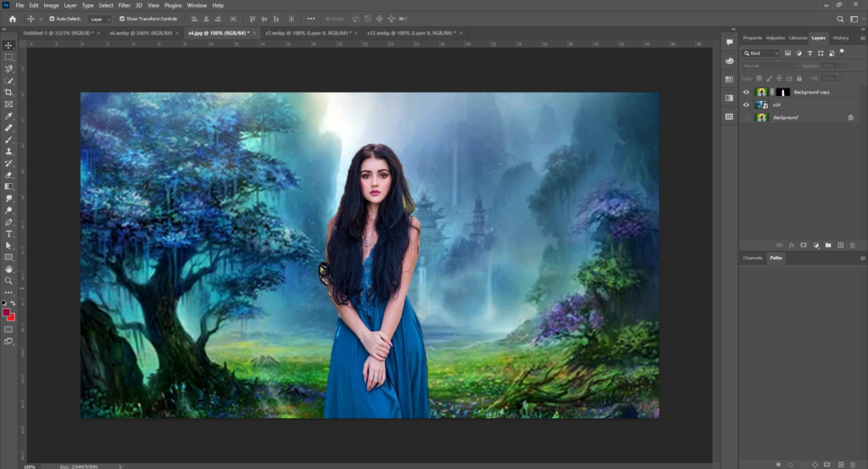Click the Home icon in options bar
Image resolution: width=868 pixels, height=469 pixels.
[12, 19]
